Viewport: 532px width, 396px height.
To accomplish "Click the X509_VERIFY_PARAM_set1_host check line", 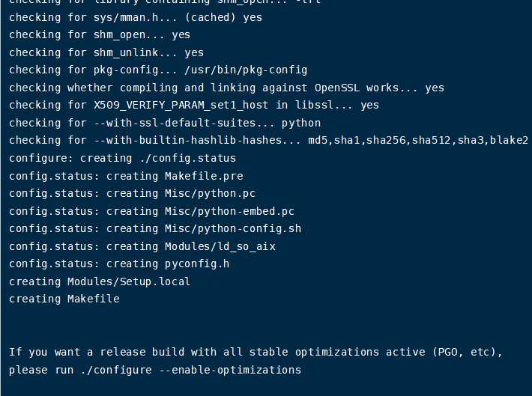I will tap(194, 105).
